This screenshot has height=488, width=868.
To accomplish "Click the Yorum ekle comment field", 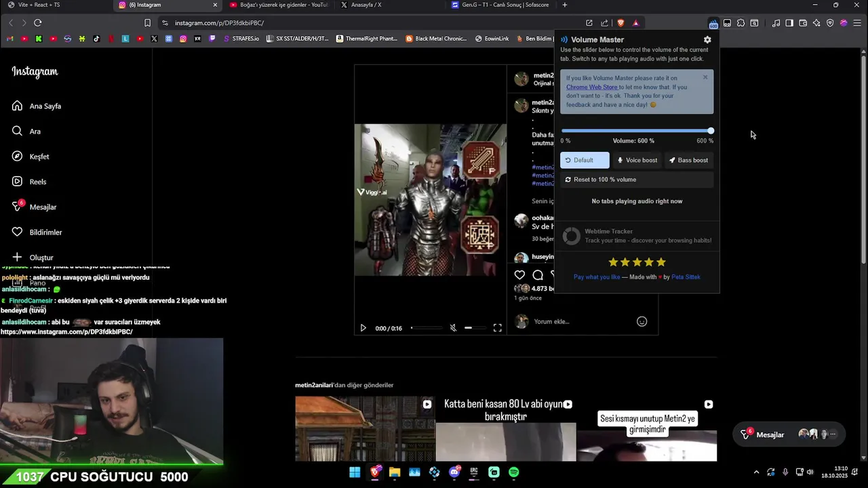I will (x=582, y=321).
